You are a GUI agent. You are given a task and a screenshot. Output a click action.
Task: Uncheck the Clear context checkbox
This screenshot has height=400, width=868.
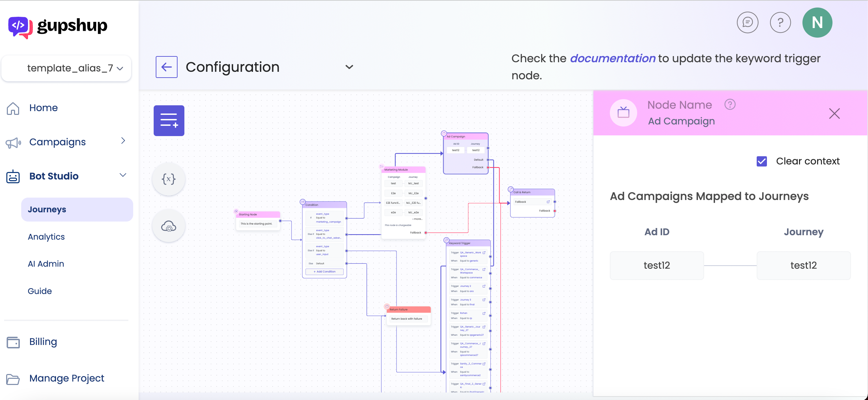pyautogui.click(x=761, y=161)
